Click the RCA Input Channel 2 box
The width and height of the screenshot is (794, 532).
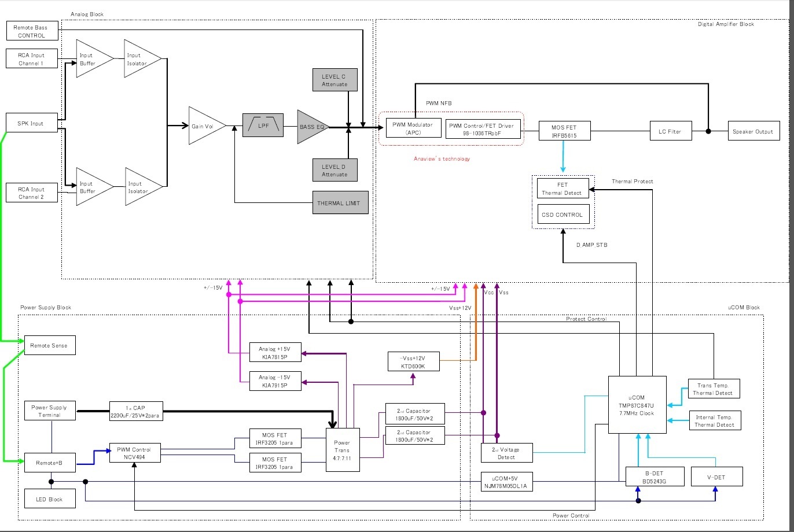coord(33,193)
